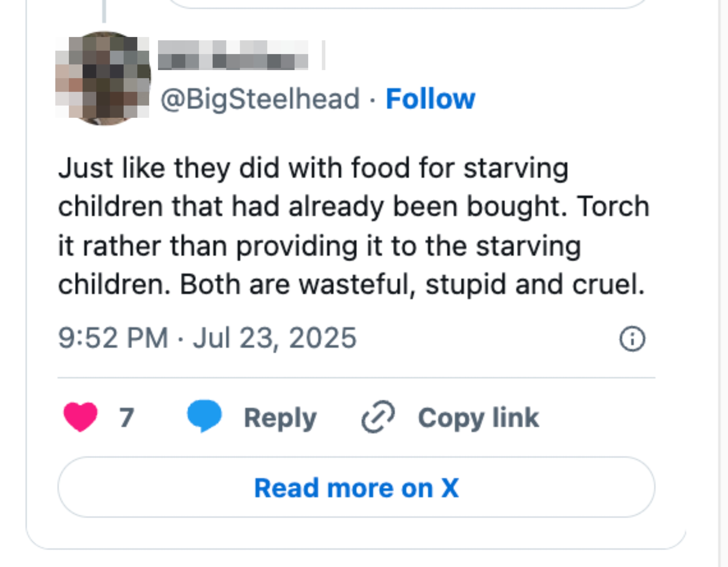
Task: Click the Read more on X button
Action: [x=356, y=488]
